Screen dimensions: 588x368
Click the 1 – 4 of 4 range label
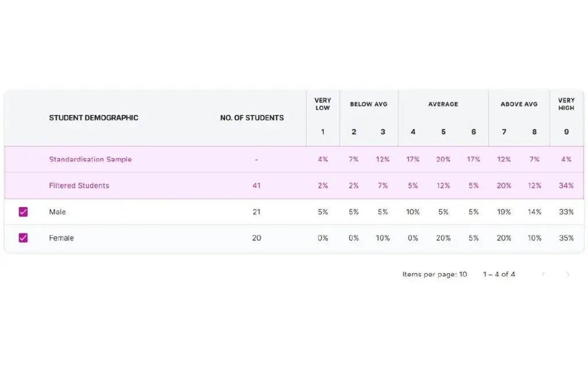click(x=498, y=274)
